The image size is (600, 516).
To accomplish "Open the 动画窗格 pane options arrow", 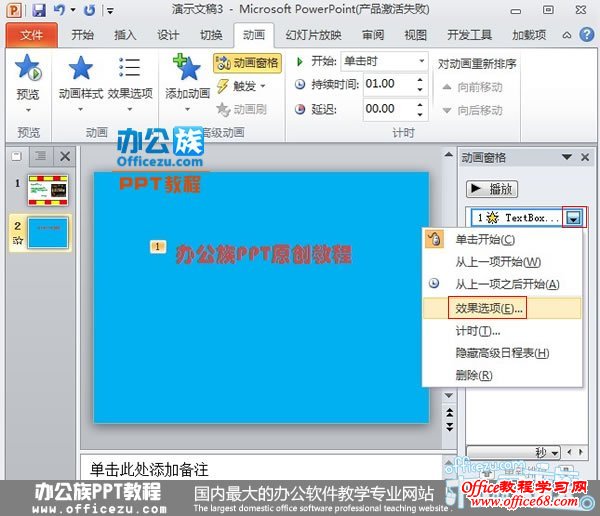I will click(x=567, y=157).
